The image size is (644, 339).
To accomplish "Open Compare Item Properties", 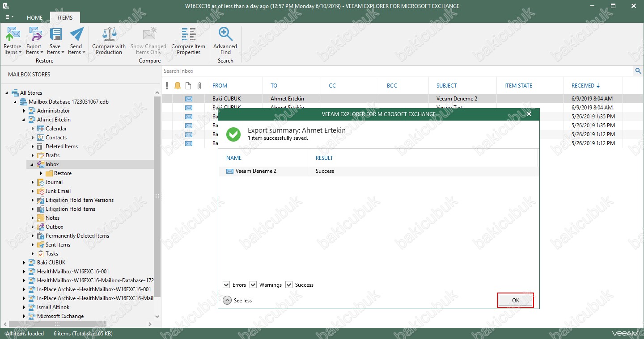I will [x=188, y=41].
